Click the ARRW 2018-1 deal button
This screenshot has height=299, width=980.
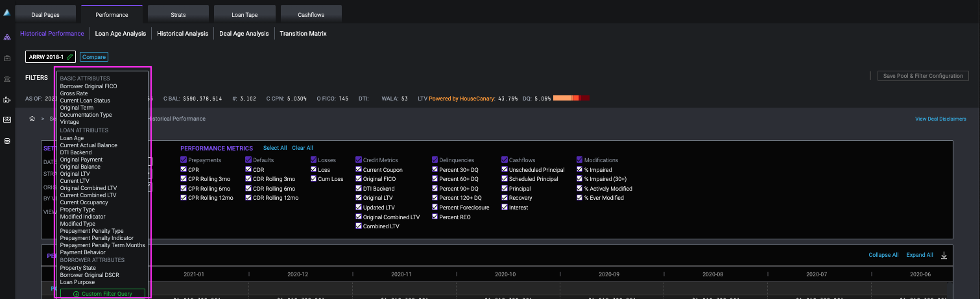[51, 57]
